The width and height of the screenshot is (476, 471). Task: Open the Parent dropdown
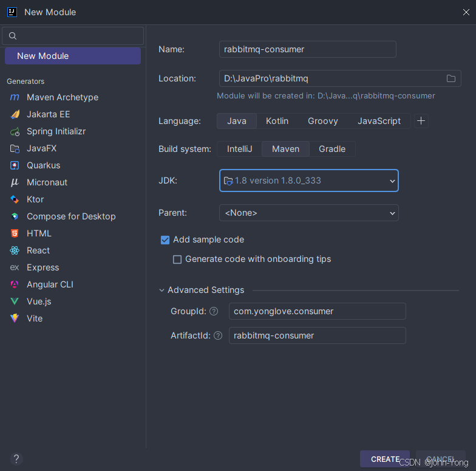308,213
